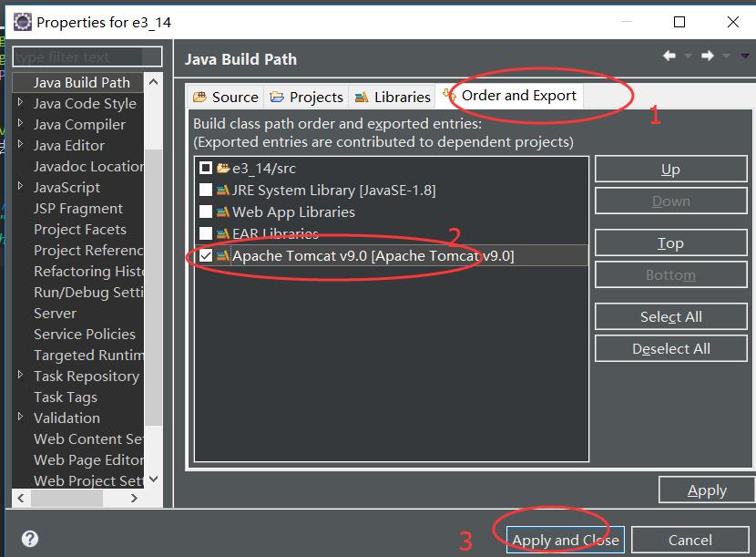
Task: Open the back history dropdown arrow
Action: [689, 57]
